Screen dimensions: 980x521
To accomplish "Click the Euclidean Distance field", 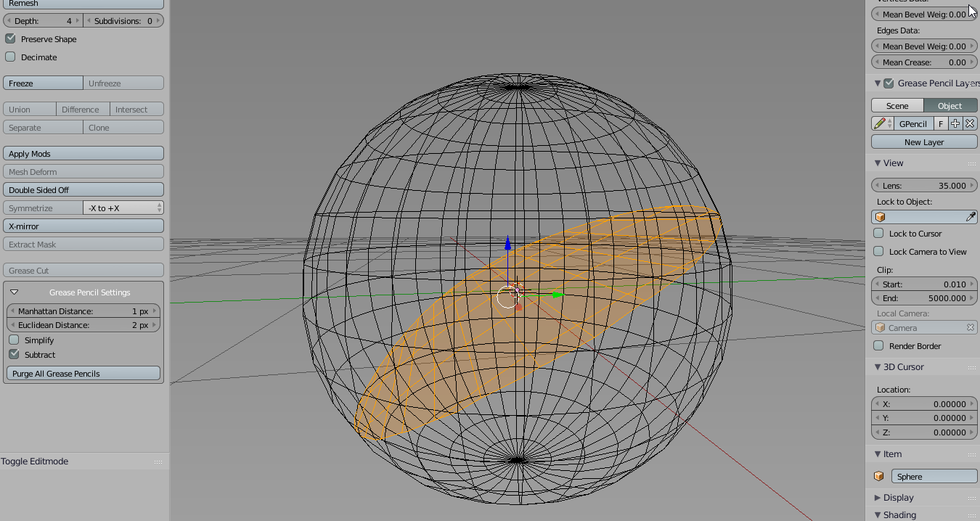I will click(83, 325).
